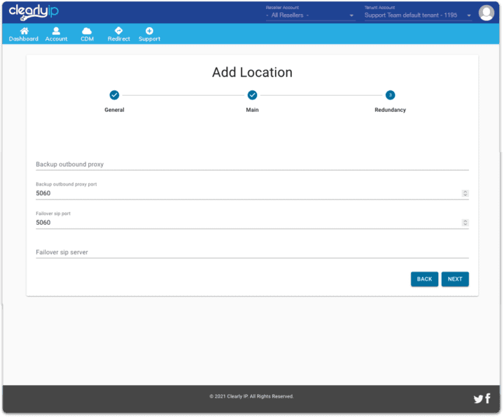Open the Facebook link in footer
Image resolution: width=504 pixels, height=420 pixels.
tap(488, 398)
